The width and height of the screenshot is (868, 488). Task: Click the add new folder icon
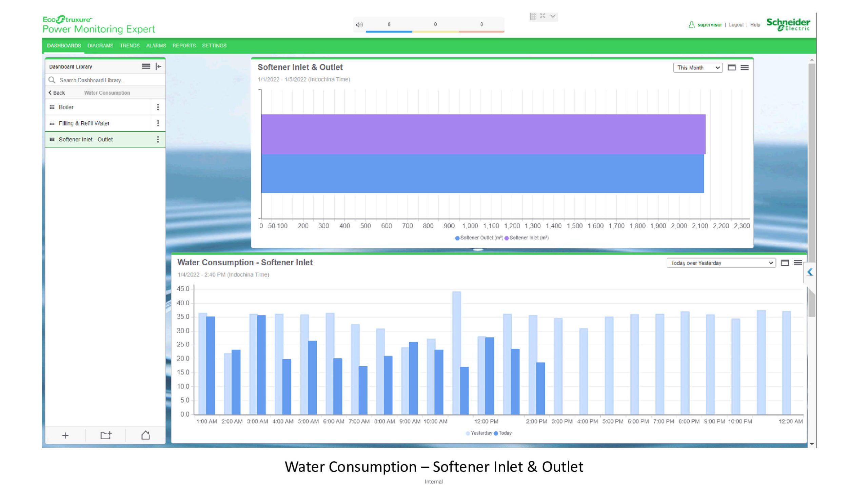[106, 435]
